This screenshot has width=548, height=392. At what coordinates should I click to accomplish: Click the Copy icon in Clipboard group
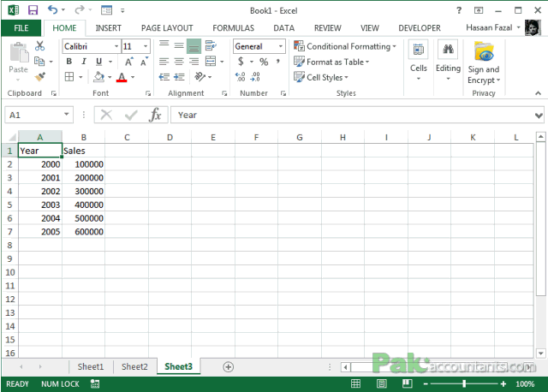tap(39, 62)
